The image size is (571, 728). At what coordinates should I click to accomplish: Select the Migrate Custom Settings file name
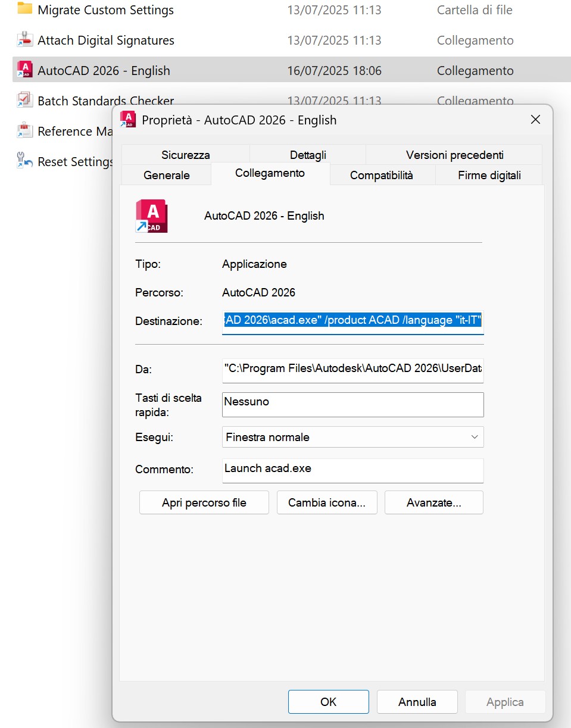pyautogui.click(x=105, y=10)
